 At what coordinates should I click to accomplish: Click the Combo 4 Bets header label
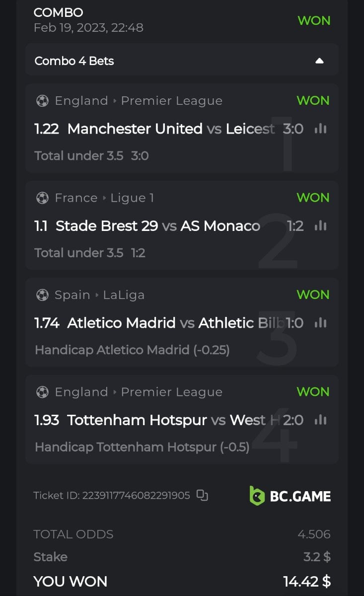(x=74, y=61)
